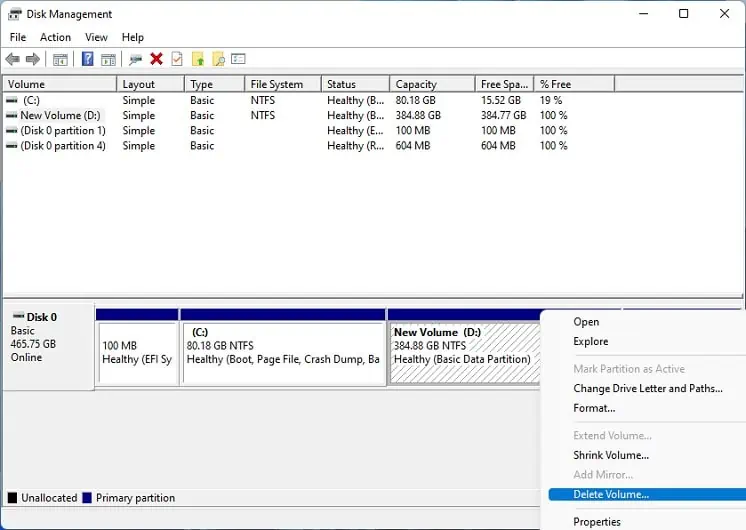
Task: Select Shrink Volume... in context menu
Action: click(x=611, y=455)
